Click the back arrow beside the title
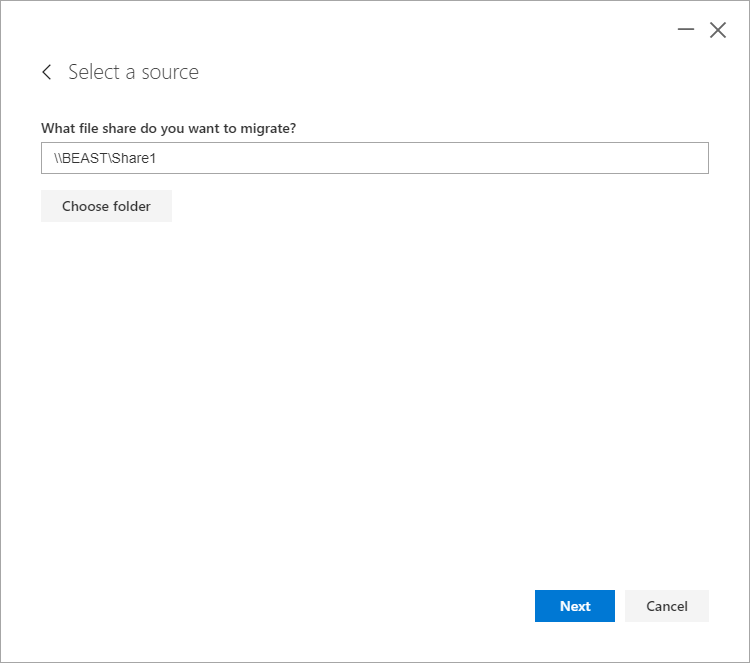750x663 pixels. point(46,72)
